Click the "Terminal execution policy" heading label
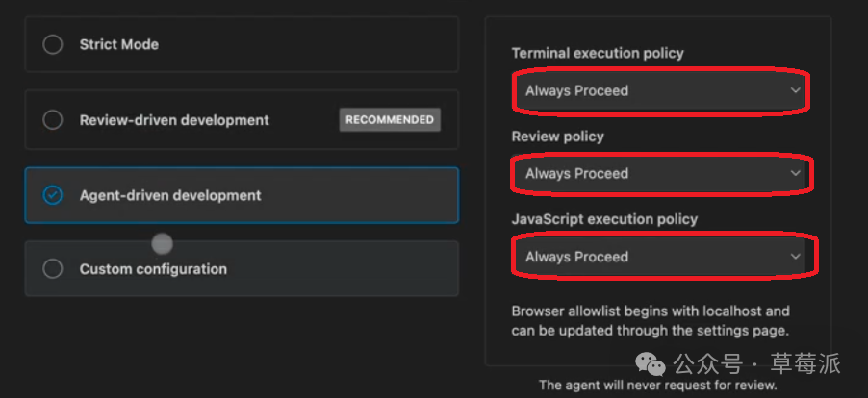This screenshot has width=868, height=398. 598,53
